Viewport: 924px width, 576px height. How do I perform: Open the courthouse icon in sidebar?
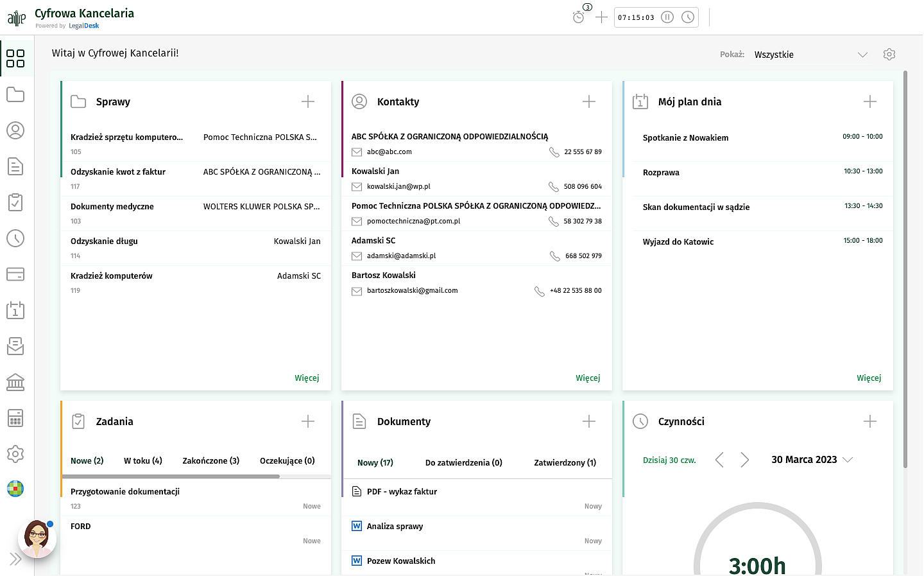click(15, 382)
